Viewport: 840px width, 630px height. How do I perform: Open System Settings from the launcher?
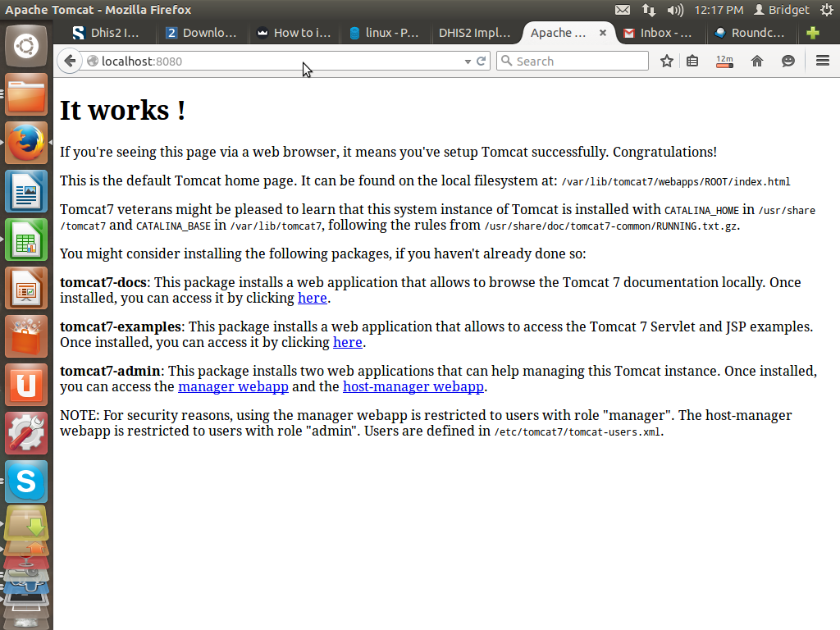tap(25, 433)
